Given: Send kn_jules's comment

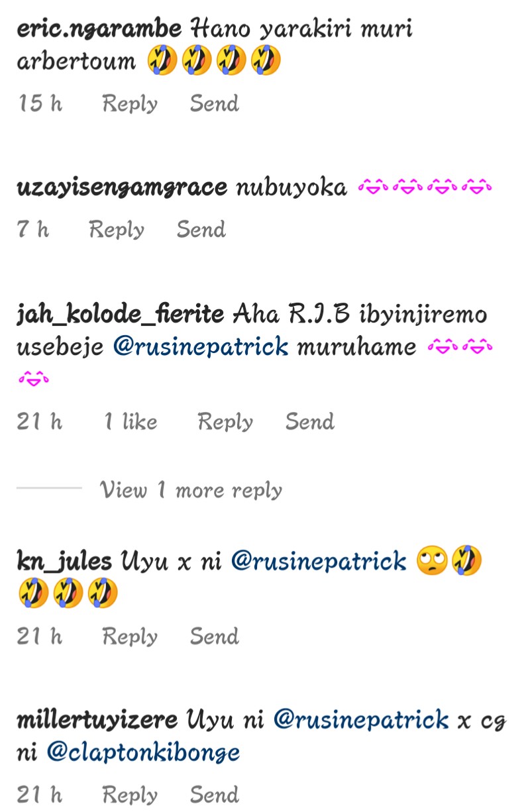Looking at the screenshot, I should pyautogui.click(x=215, y=636).
